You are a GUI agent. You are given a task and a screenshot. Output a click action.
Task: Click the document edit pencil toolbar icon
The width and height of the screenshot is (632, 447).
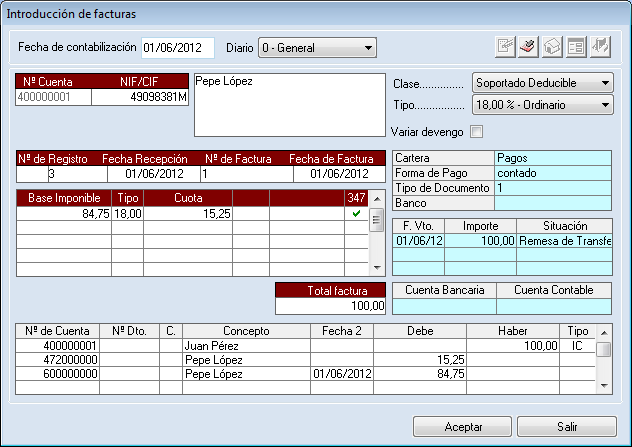(507, 47)
